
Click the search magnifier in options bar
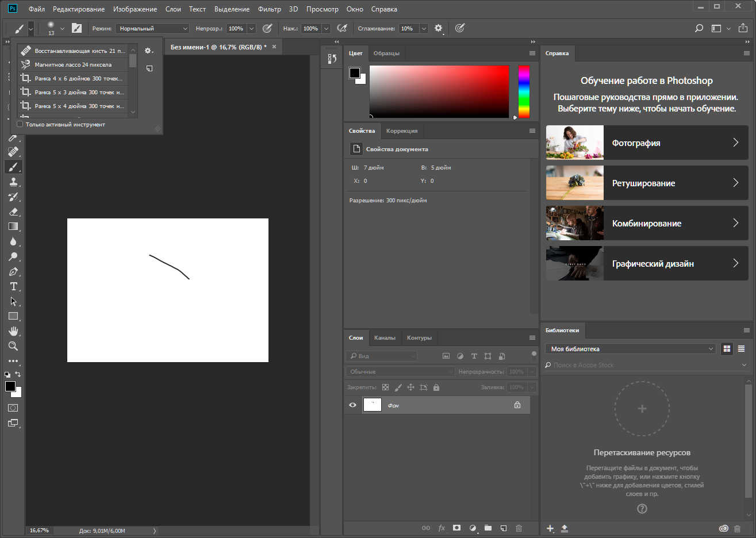[x=699, y=28]
